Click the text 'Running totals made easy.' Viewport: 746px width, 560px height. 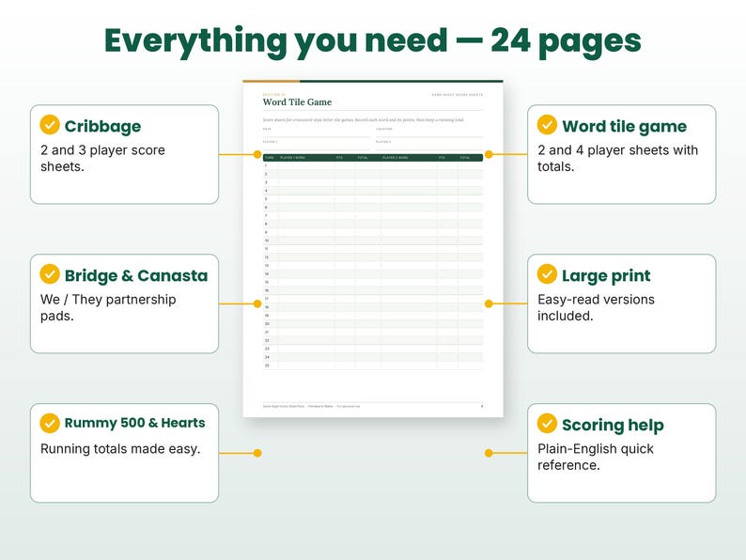(x=120, y=449)
